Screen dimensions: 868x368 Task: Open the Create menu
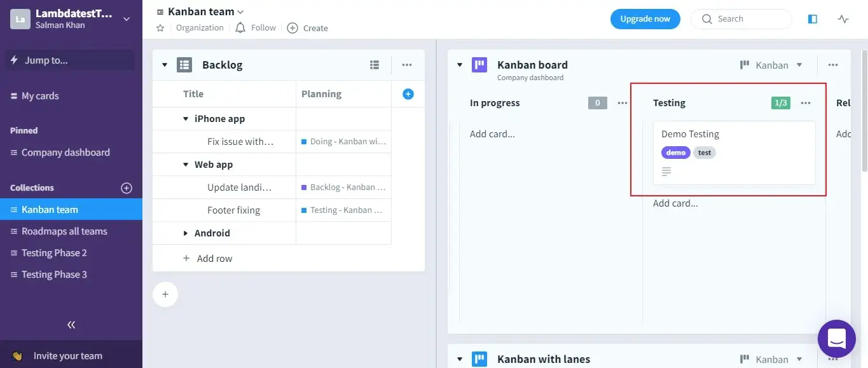[307, 28]
